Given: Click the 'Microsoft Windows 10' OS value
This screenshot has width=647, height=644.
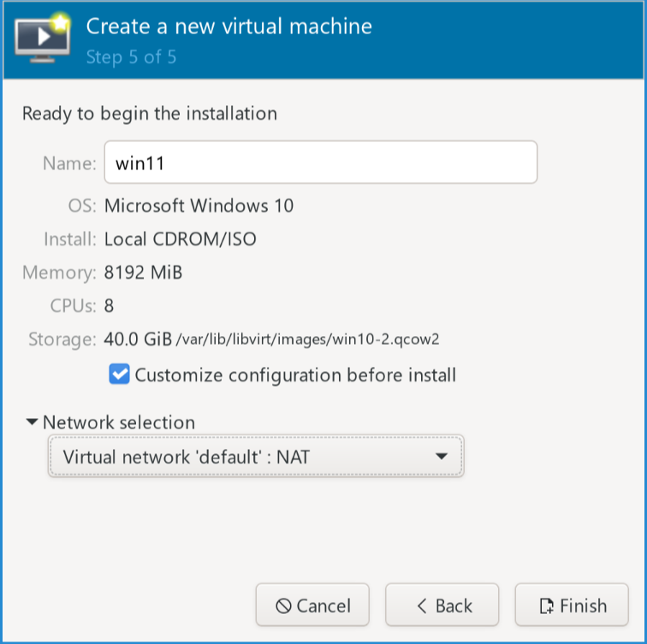Looking at the screenshot, I should [x=199, y=206].
